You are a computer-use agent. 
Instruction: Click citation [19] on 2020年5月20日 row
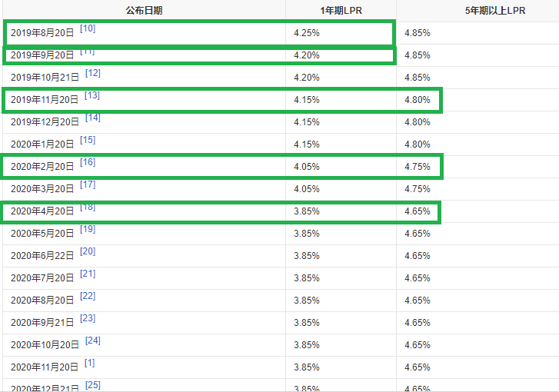coord(88,229)
